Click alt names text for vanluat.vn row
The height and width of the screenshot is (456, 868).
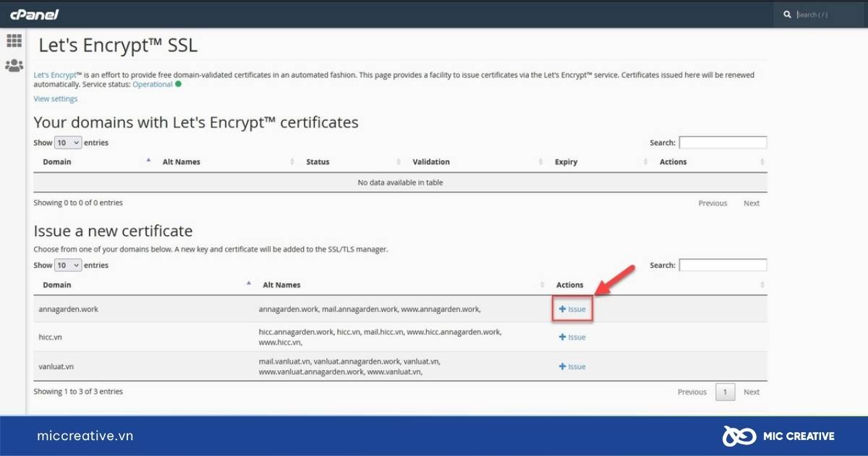(x=350, y=366)
